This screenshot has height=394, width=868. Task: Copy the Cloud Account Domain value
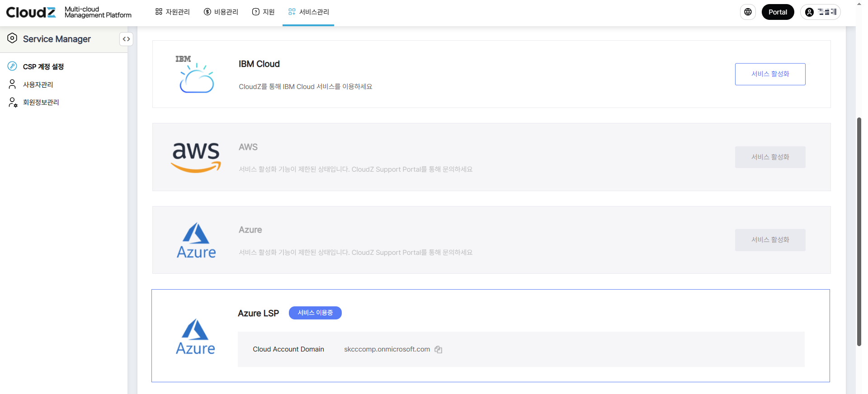[438, 349]
